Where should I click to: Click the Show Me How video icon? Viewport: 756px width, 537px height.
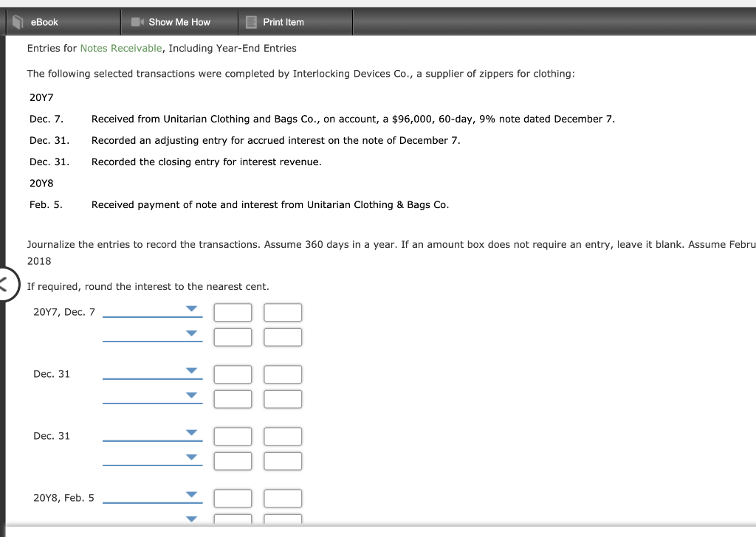click(x=137, y=21)
